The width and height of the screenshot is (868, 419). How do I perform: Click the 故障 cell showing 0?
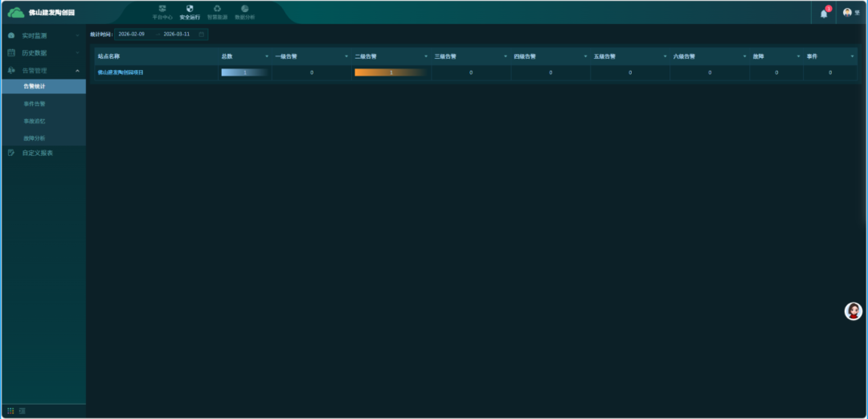click(776, 72)
